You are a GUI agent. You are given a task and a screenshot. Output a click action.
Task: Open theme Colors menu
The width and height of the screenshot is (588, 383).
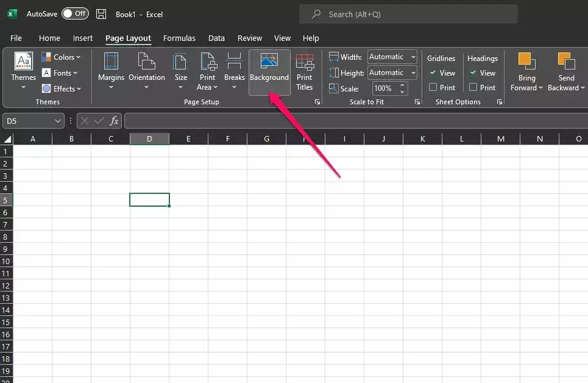point(61,57)
